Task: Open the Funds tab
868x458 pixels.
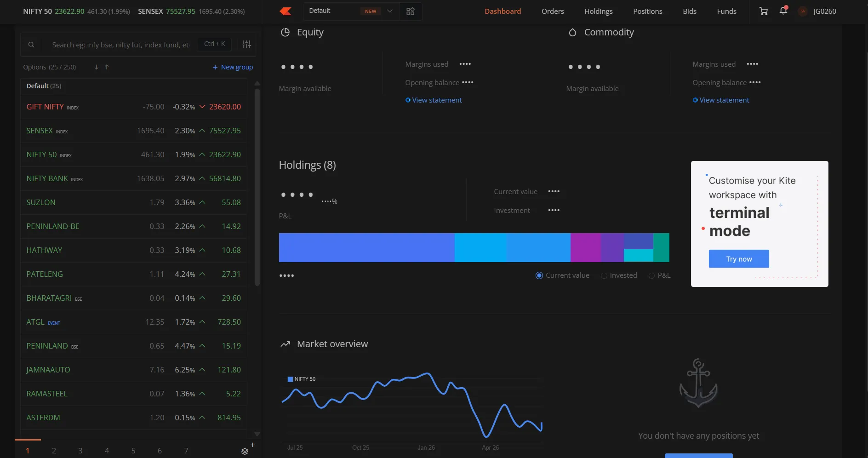Action: (x=727, y=11)
